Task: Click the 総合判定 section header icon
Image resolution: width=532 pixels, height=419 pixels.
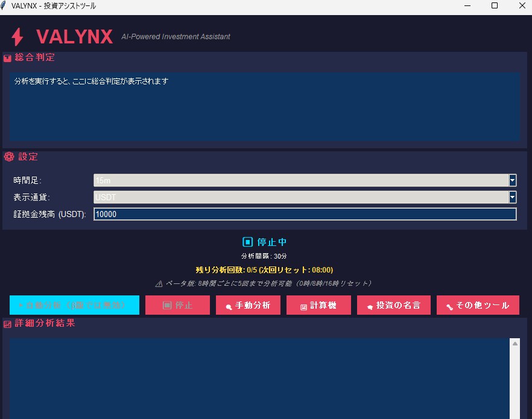Action: tap(7, 58)
